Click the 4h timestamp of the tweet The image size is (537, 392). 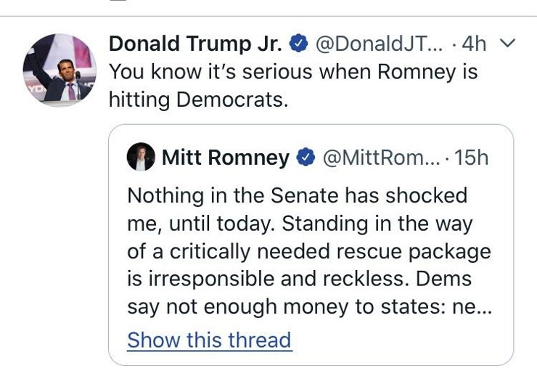[474, 44]
